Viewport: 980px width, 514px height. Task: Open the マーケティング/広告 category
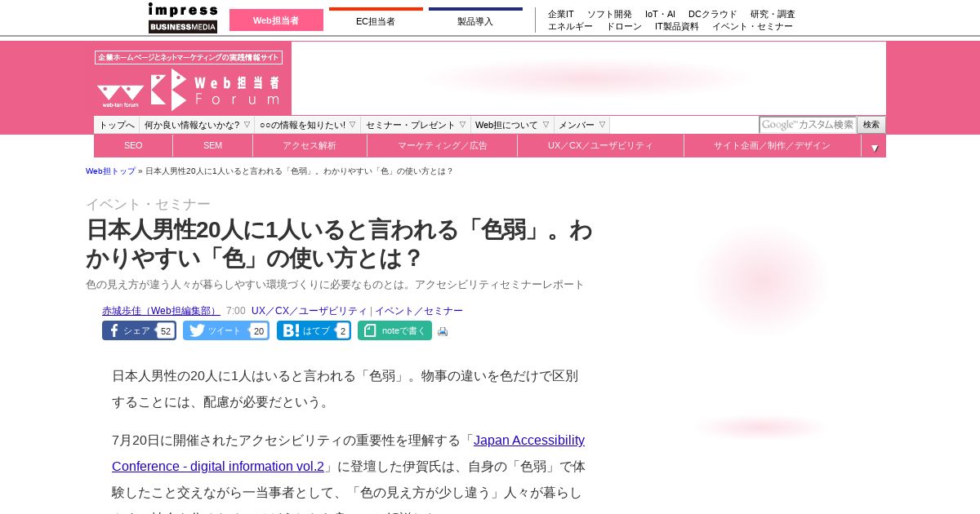tap(442, 146)
